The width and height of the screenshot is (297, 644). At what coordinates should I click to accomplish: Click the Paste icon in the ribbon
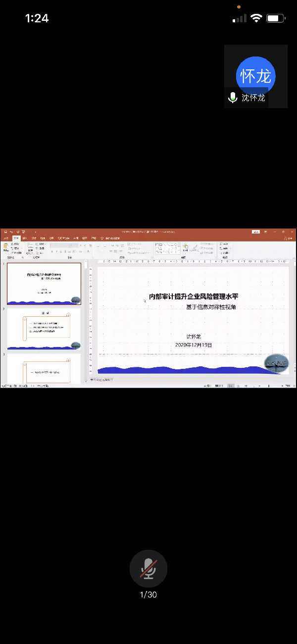(x=6, y=247)
